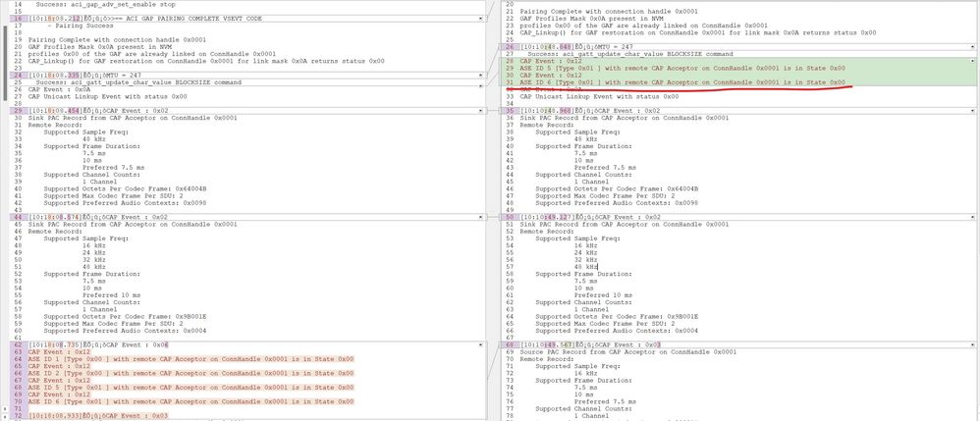Screen dimensions: 980x421
Task: Click left line 16 ACI GAP PAIRING COMPLETE header
Action: click(x=145, y=19)
